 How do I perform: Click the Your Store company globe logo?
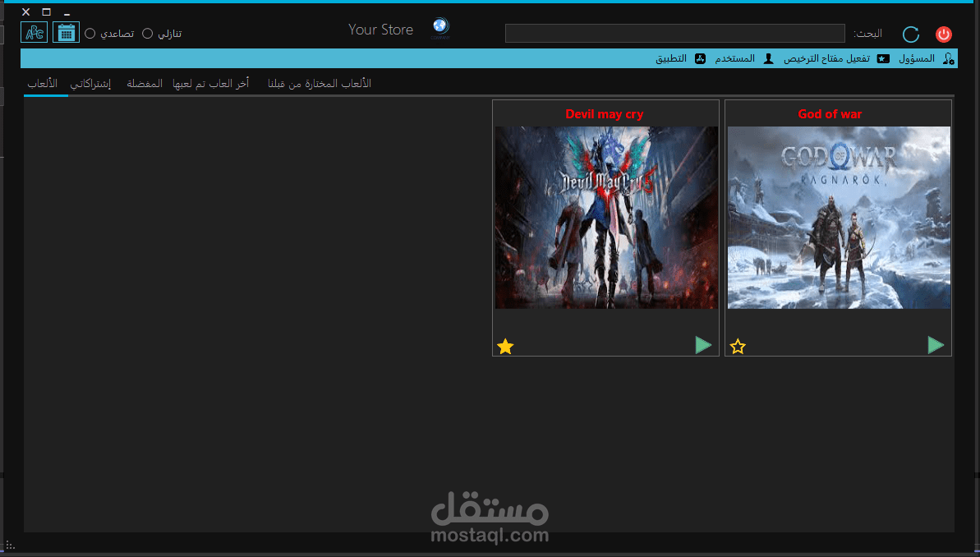440,27
